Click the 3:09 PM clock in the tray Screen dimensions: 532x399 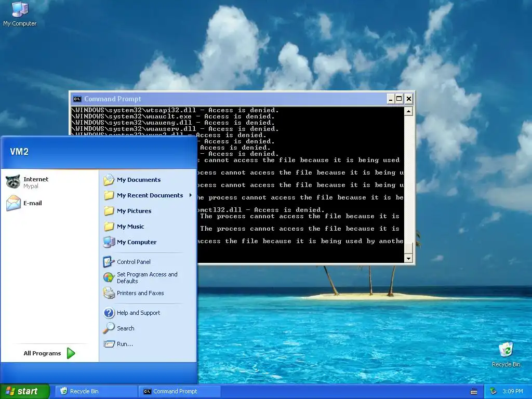click(512, 391)
